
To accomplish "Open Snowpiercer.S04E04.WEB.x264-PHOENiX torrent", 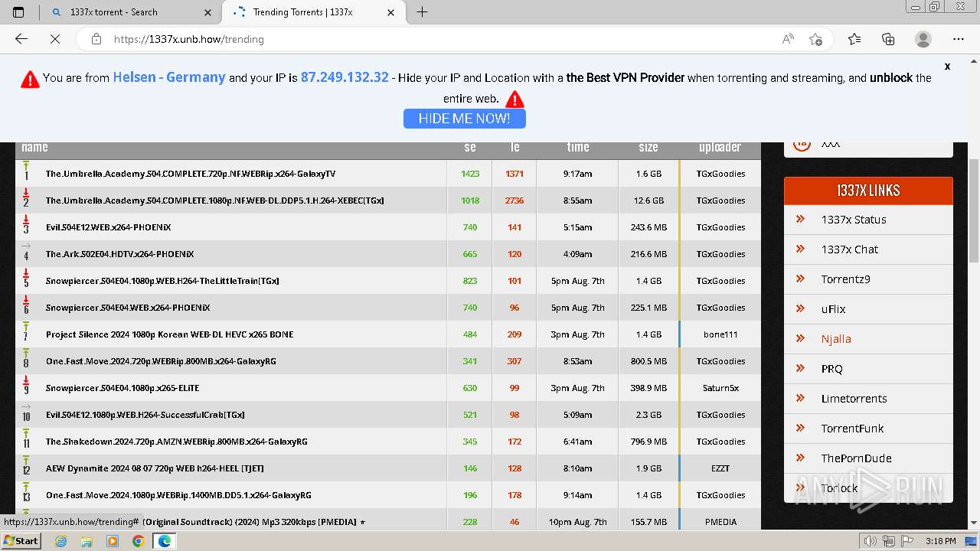I will pyautogui.click(x=128, y=308).
